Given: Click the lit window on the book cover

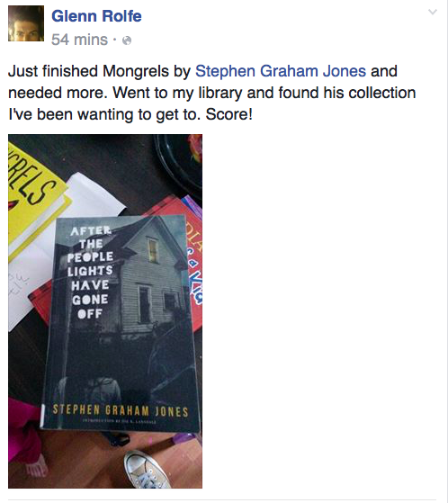Looking at the screenshot, I should [x=153, y=250].
